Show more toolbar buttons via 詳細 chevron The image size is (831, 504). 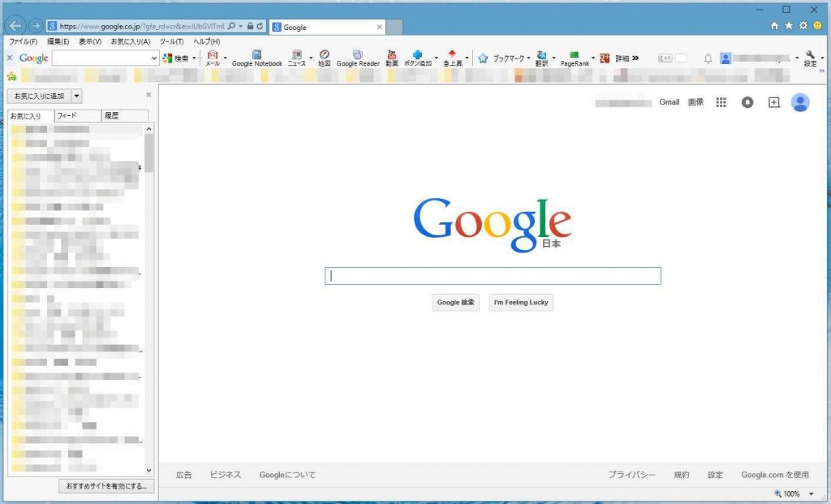click(635, 58)
